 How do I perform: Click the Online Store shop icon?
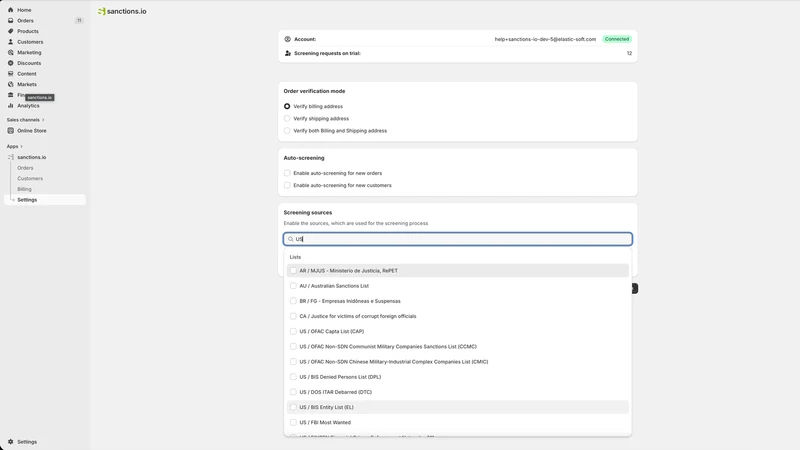point(10,131)
